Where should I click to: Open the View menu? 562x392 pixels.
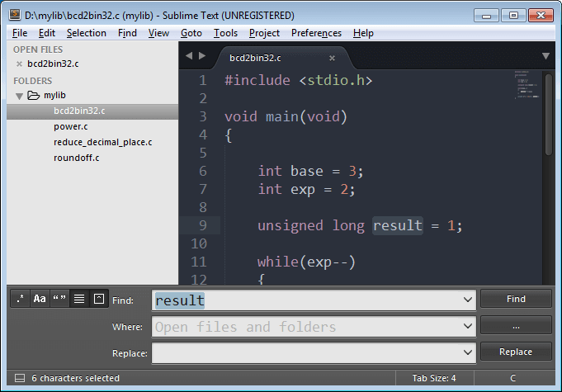point(158,33)
